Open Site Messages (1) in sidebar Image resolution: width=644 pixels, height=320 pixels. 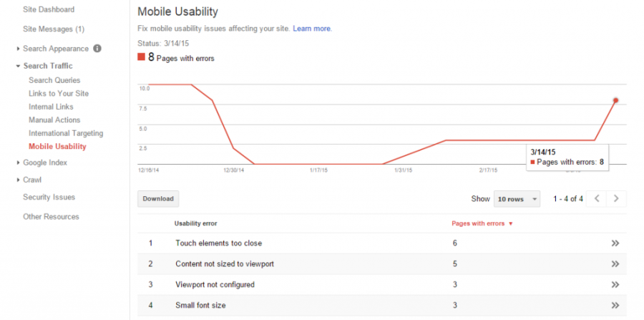pos(54,29)
